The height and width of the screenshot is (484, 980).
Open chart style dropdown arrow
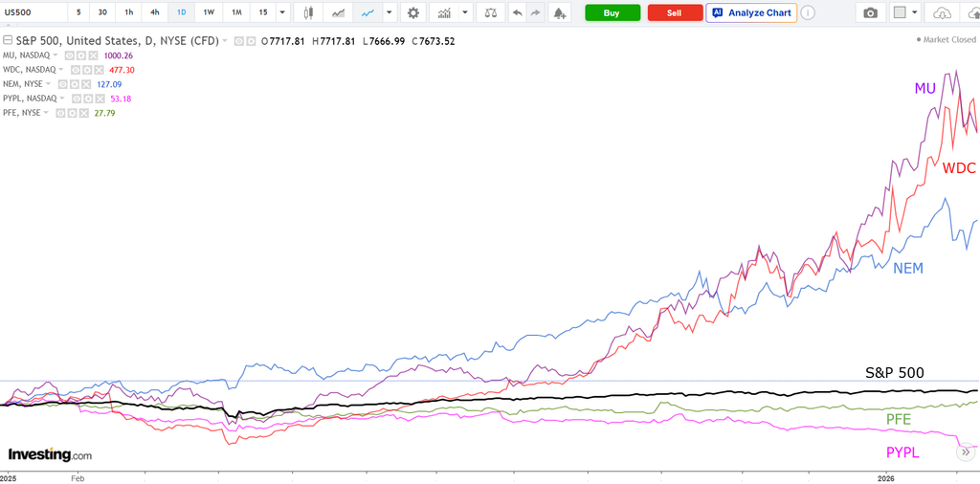click(x=390, y=12)
